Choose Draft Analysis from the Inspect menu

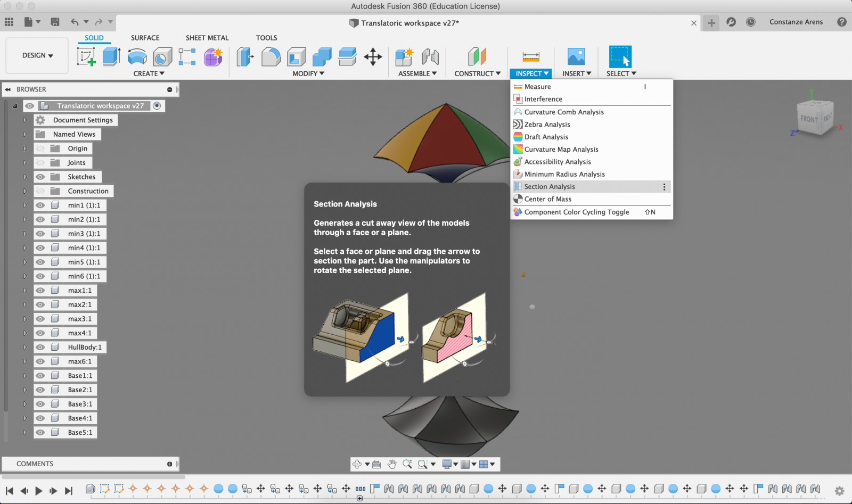(591, 137)
